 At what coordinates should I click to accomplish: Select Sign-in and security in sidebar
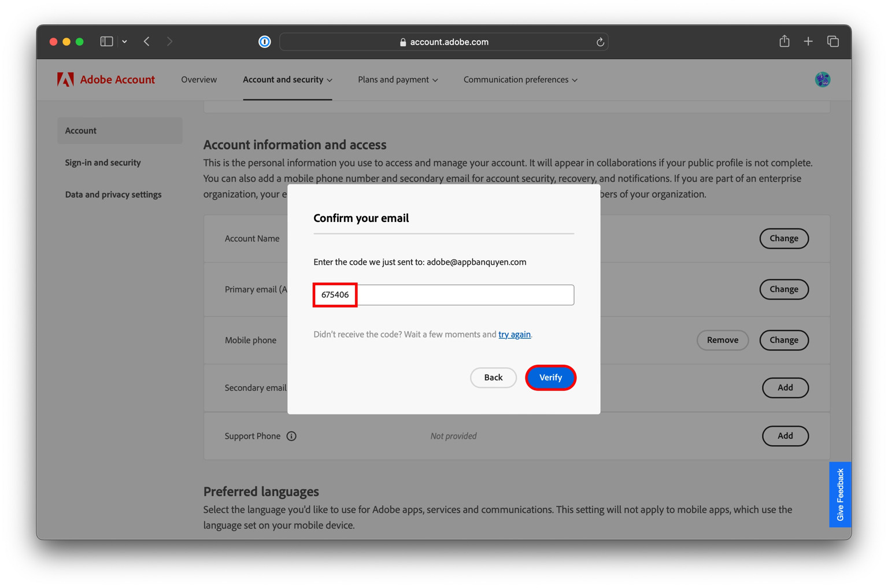(x=103, y=162)
